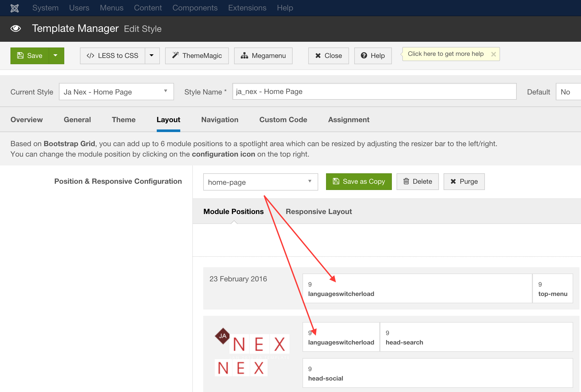Select the languageswitcherload position beside top-menu

click(417, 288)
